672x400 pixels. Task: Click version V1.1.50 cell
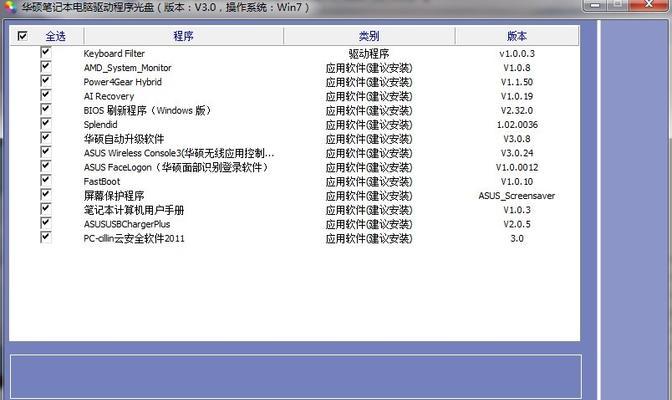pos(517,82)
